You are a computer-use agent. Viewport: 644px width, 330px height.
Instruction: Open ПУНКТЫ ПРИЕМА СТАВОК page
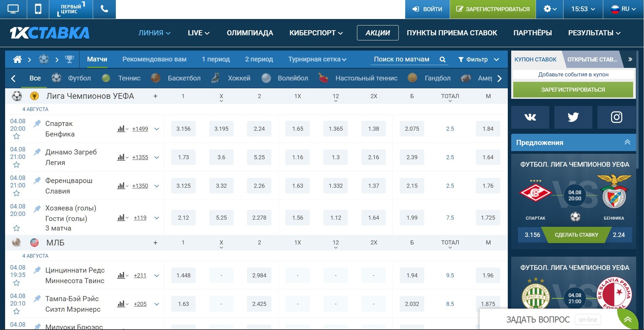[x=452, y=33]
